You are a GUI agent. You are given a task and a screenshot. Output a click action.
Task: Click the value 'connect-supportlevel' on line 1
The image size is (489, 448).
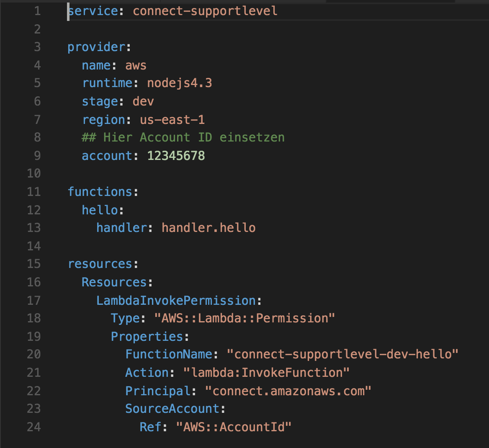205,11
